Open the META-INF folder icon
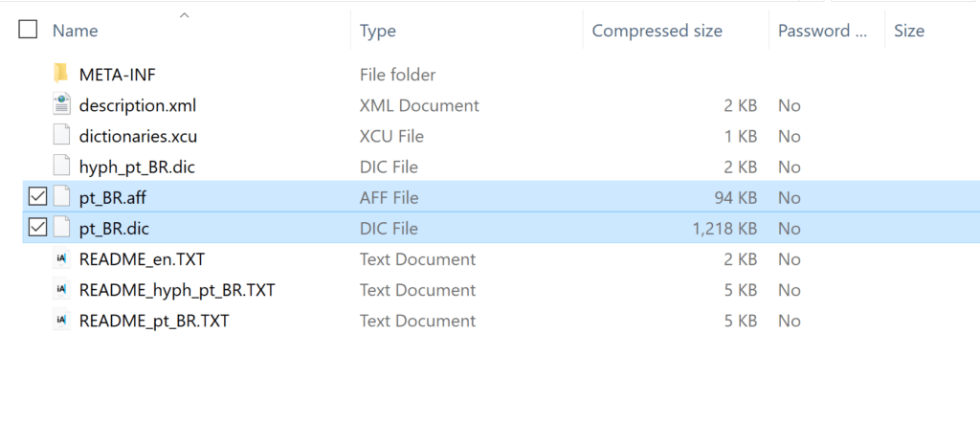The image size is (980, 423). (x=60, y=75)
